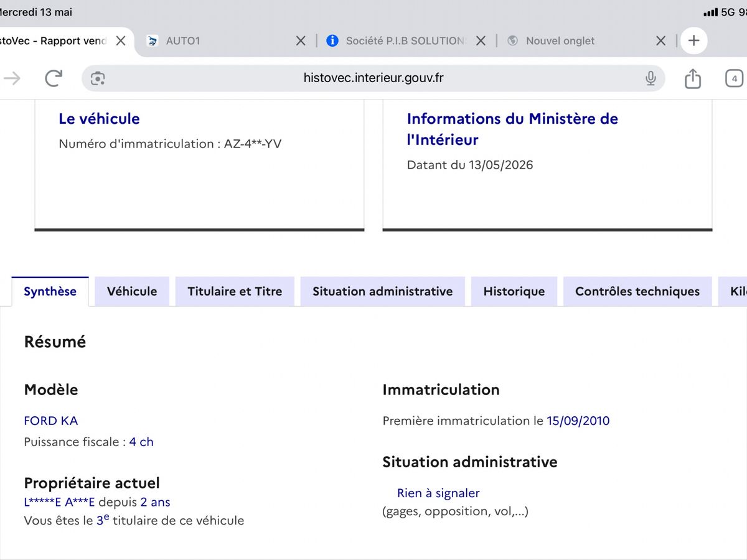Tap the forward navigation arrow

[x=12, y=78]
